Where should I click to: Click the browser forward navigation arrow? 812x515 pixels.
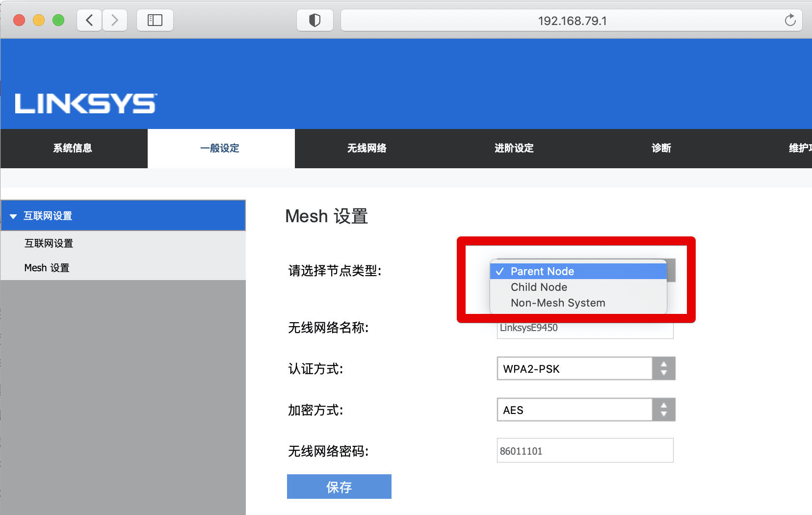(x=115, y=20)
